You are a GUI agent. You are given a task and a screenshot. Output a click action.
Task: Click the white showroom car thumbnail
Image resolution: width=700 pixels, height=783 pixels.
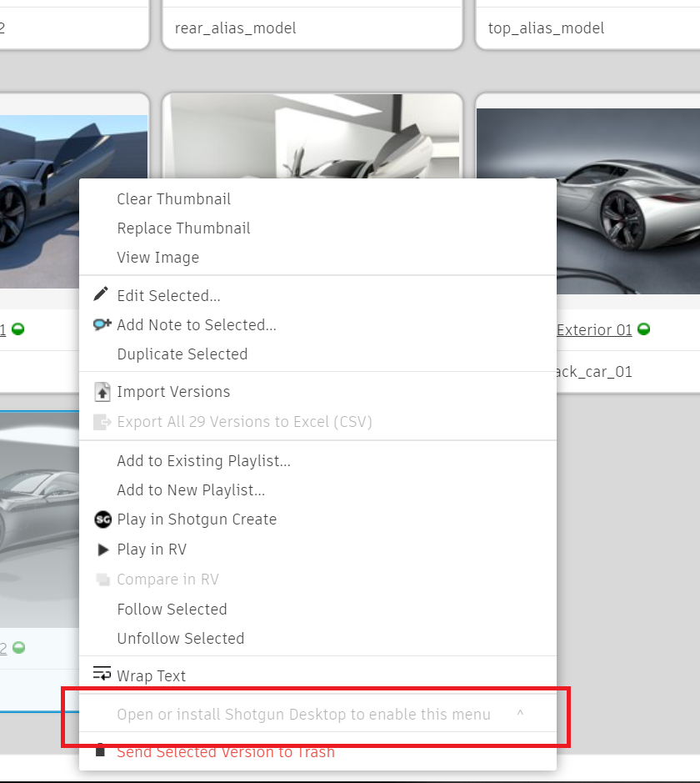coord(312,136)
